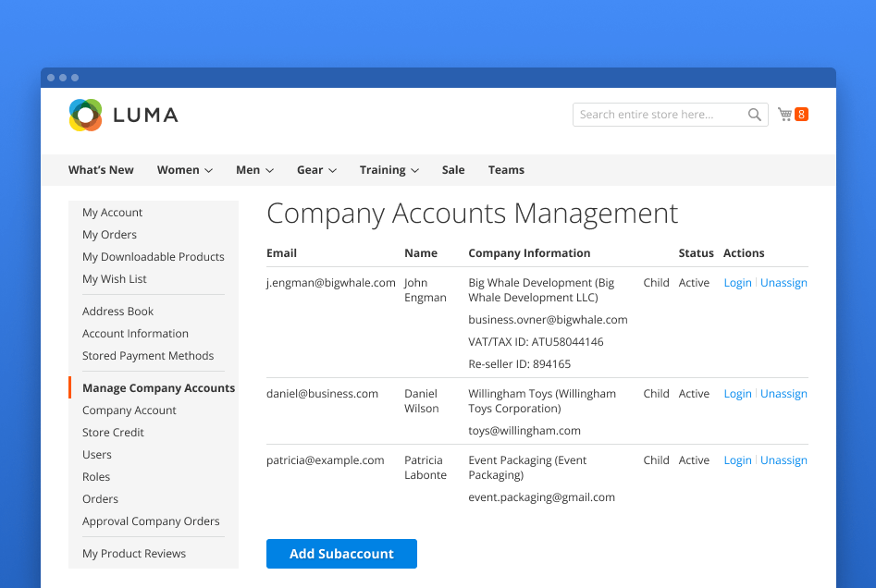876x588 pixels.
Task: Login as j.engman@bigwhale.com
Action: (737, 282)
